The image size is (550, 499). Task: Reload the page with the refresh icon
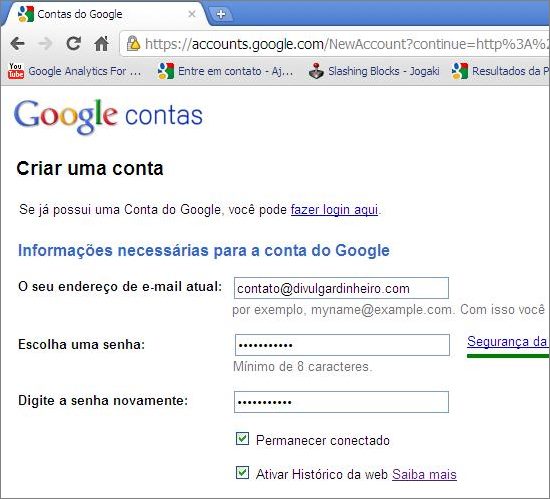74,43
